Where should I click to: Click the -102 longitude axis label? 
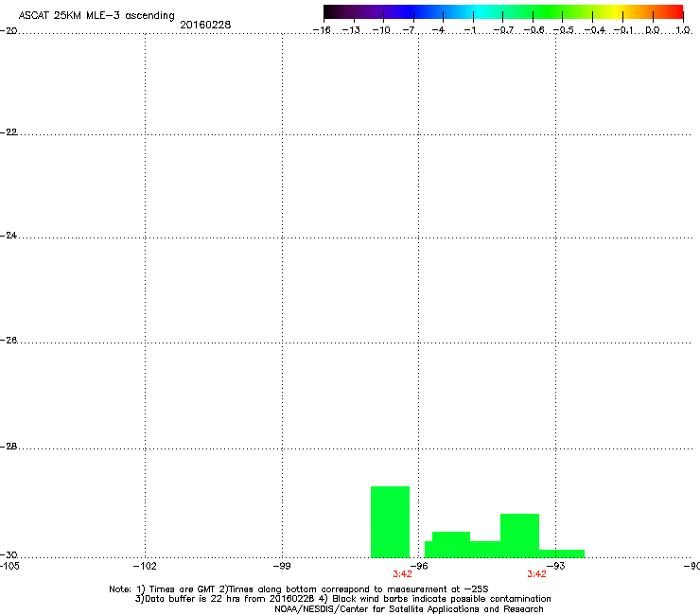coord(145,566)
